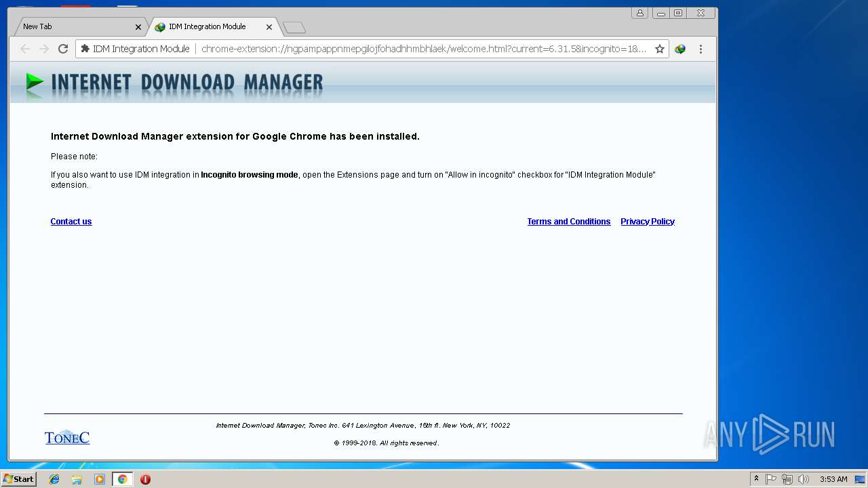The height and width of the screenshot is (488, 868).
Task: Click the volume speaker tray icon
Action: 804,479
